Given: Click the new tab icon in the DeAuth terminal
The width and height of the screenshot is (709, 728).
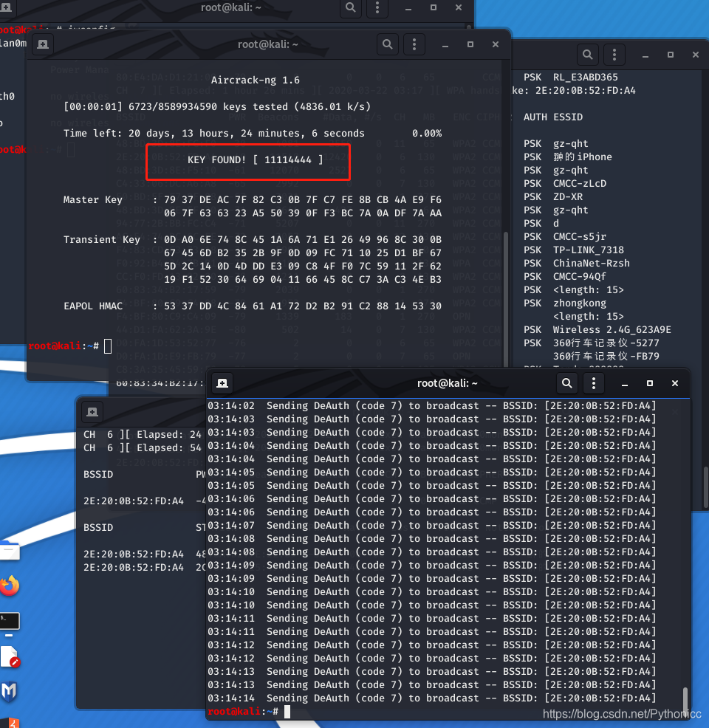Looking at the screenshot, I should tap(222, 383).
